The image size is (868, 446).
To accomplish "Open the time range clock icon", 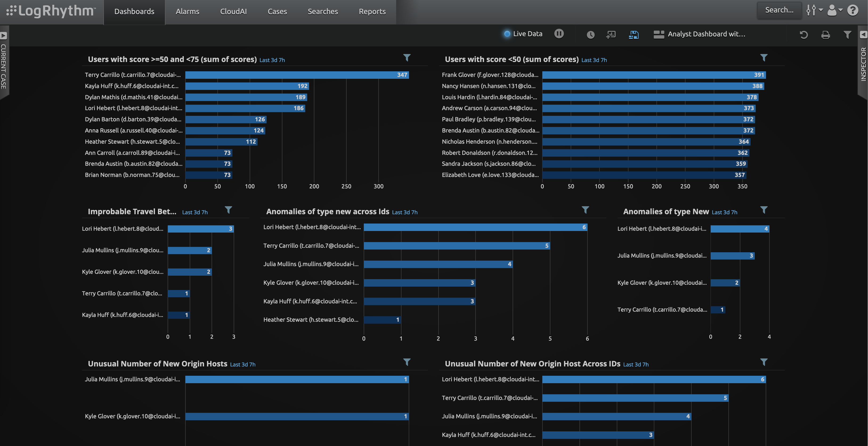I will pos(590,35).
